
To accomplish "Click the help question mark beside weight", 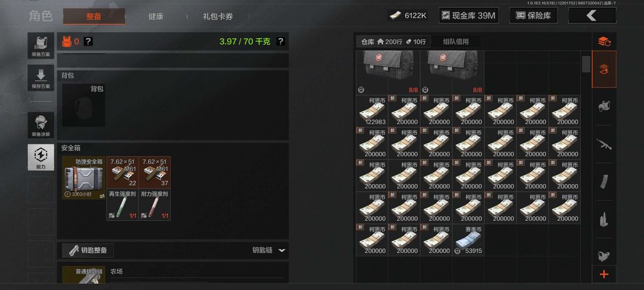I will click(x=280, y=41).
